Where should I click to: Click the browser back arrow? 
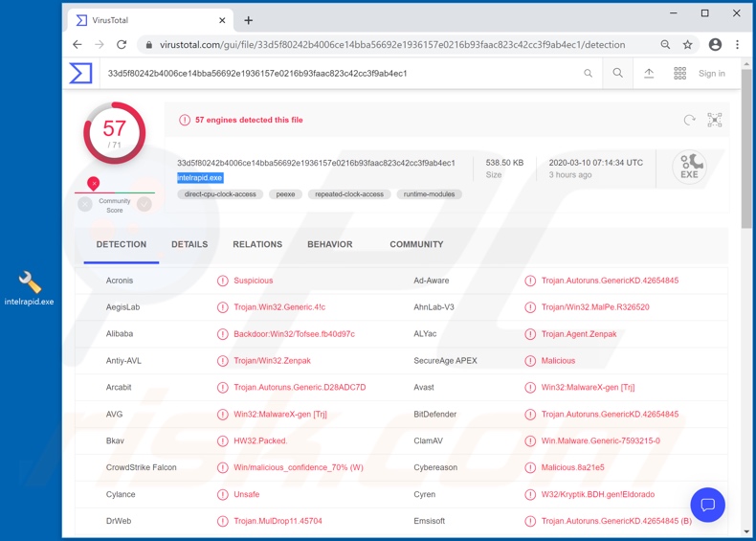click(78, 44)
